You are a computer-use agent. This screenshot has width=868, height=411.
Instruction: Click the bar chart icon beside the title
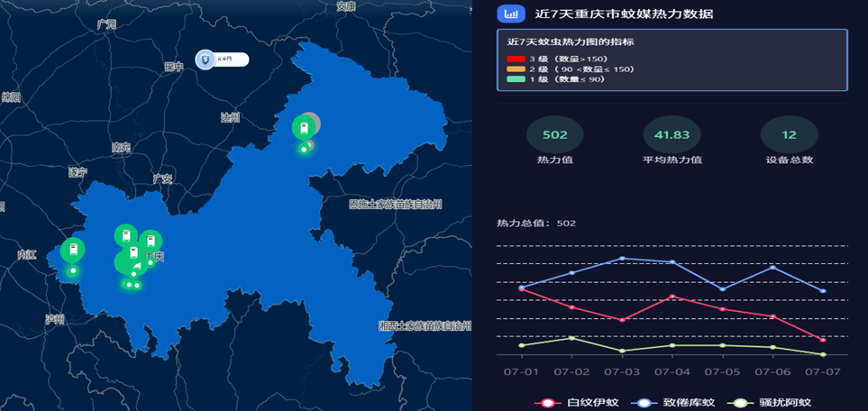(510, 14)
